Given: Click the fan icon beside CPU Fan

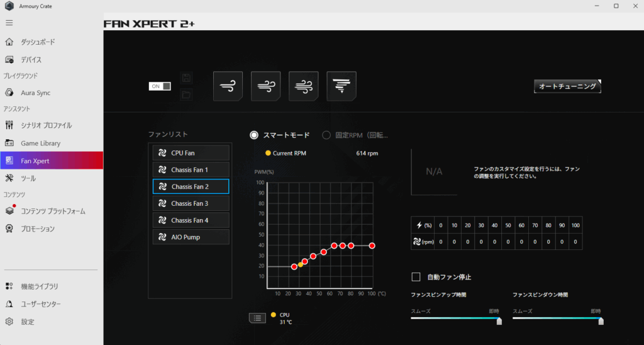Looking at the screenshot, I should (x=162, y=153).
